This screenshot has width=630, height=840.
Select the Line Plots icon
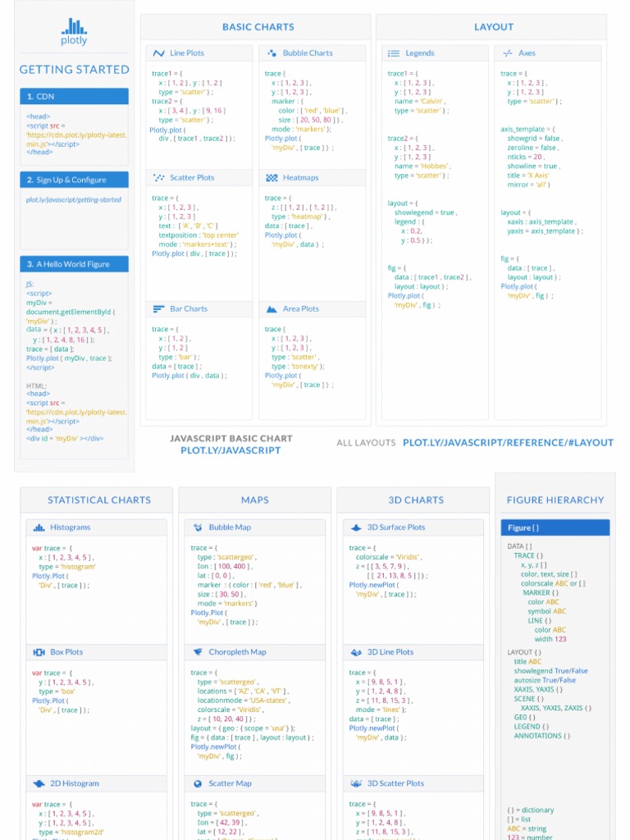click(158, 53)
